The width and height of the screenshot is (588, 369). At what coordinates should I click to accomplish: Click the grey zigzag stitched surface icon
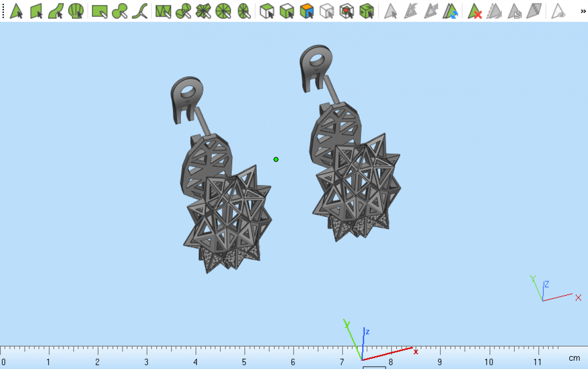click(534, 11)
